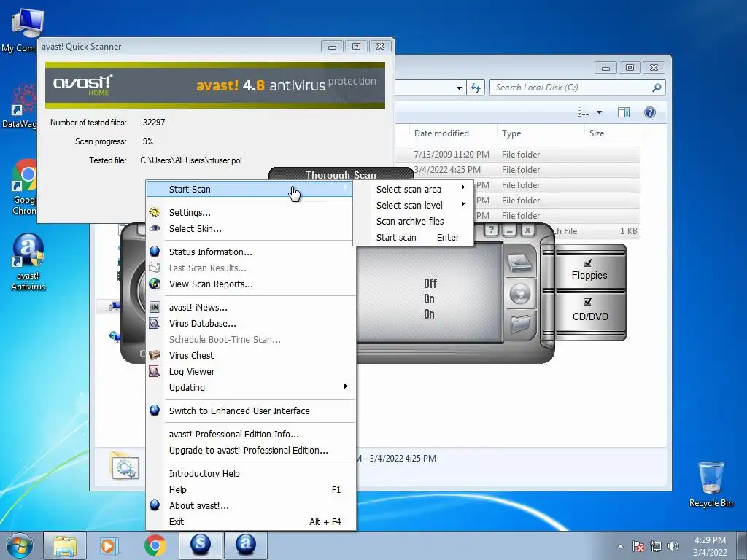Screen dimensions: 747x560
Task: Click the local disks button in avast player
Action: (x=519, y=263)
